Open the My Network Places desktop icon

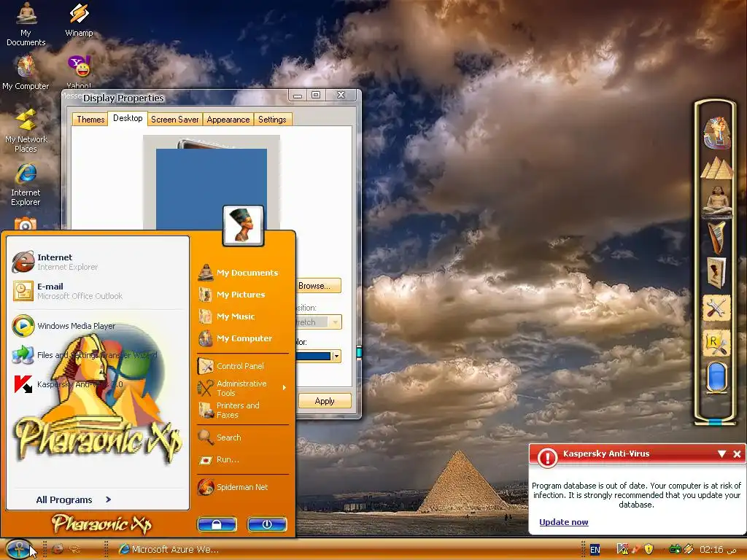(x=26, y=131)
